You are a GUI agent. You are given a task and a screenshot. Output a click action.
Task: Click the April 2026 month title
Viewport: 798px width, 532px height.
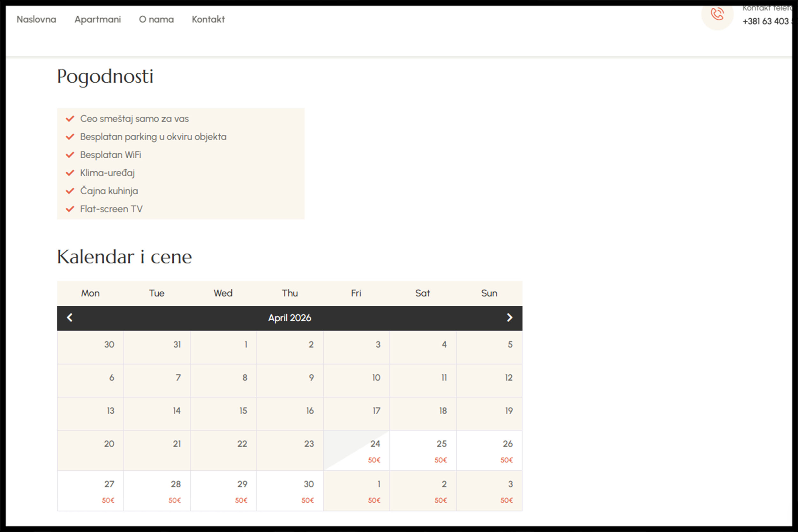point(290,318)
